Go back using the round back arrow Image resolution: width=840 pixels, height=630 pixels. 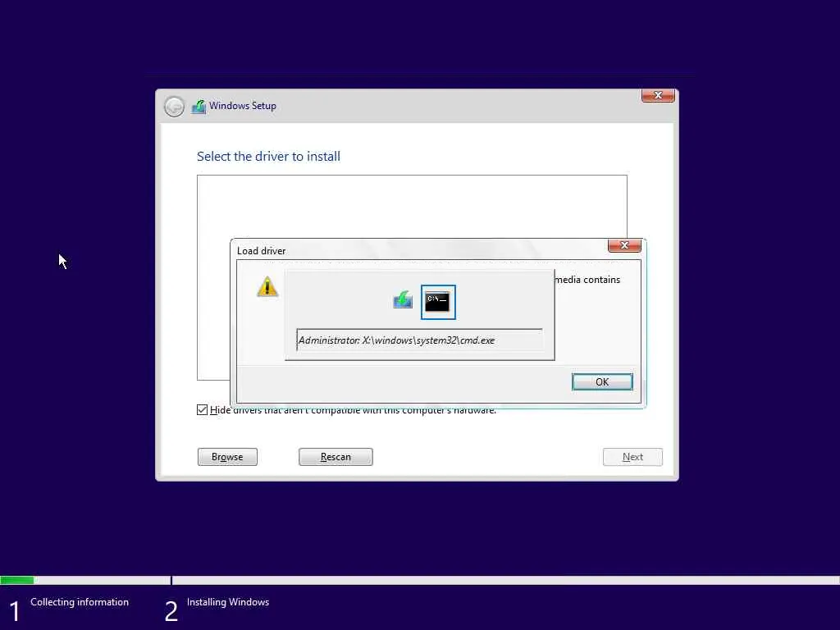[x=174, y=107]
